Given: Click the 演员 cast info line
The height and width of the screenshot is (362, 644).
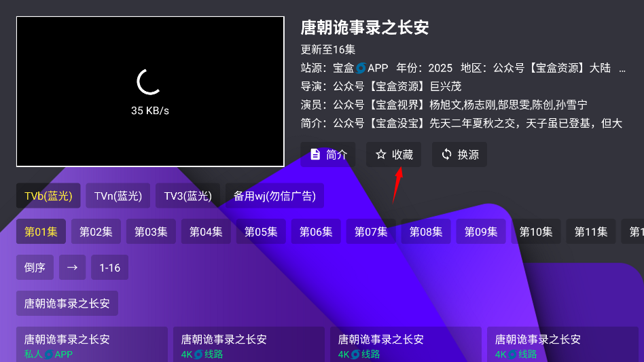Looking at the screenshot, I should pyautogui.click(x=444, y=105).
